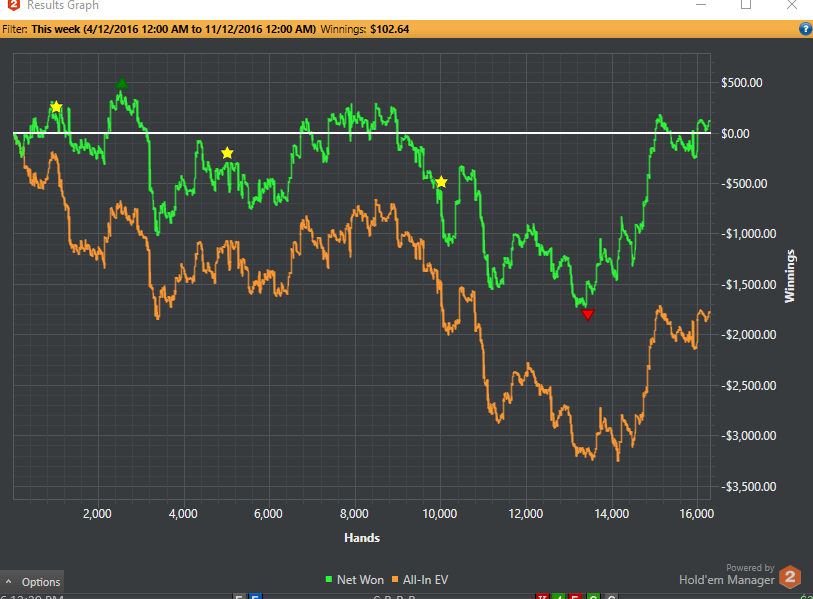Viewport: 813px width, 599px height.
Task: Click the '-$2,500.00' y-axis label
Action: 749,385
